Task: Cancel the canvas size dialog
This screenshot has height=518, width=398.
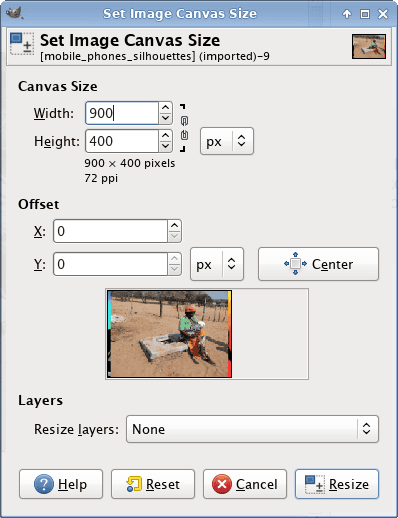Action: tap(245, 484)
